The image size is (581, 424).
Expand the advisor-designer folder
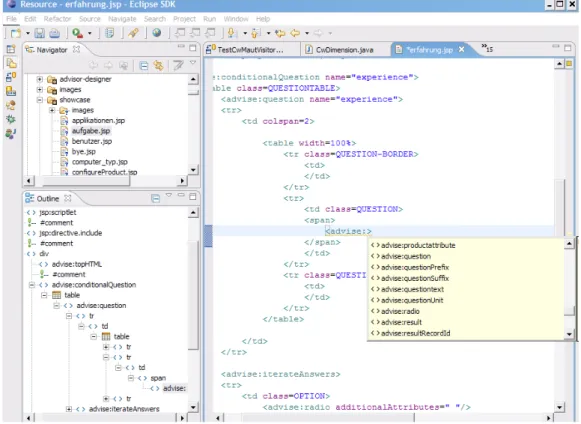coord(40,79)
